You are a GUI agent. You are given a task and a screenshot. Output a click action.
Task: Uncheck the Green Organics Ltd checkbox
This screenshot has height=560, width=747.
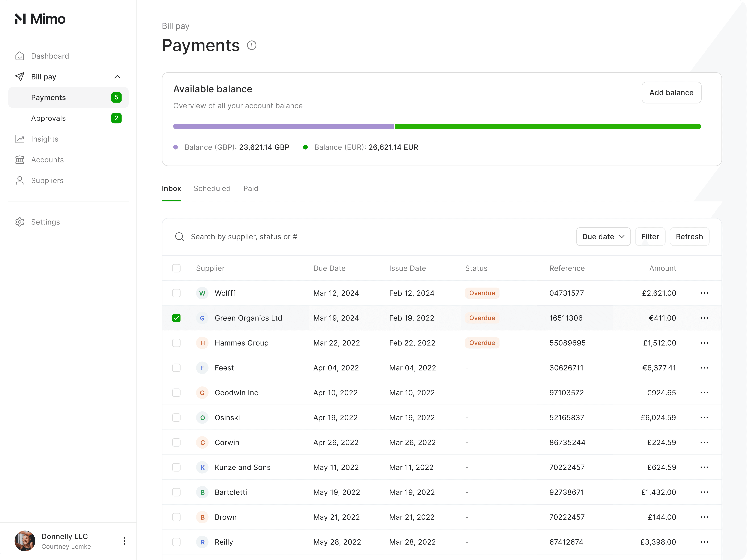[x=176, y=318]
